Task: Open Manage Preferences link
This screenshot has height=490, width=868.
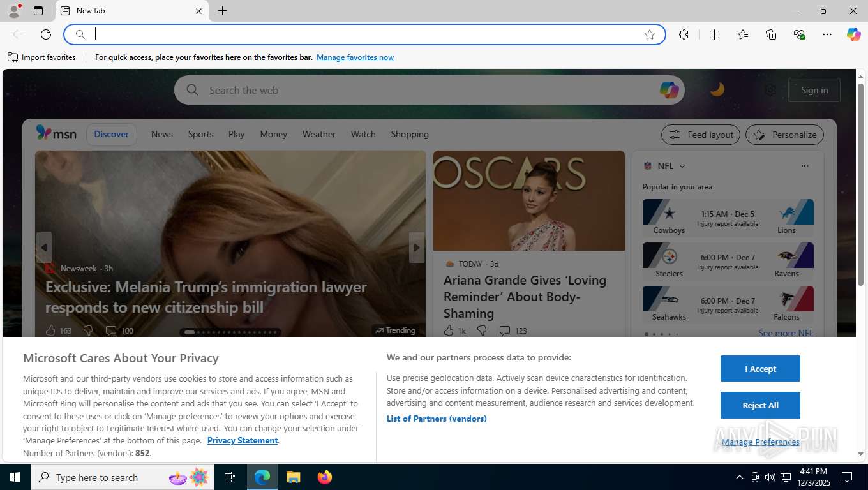Action: (760, 442)
